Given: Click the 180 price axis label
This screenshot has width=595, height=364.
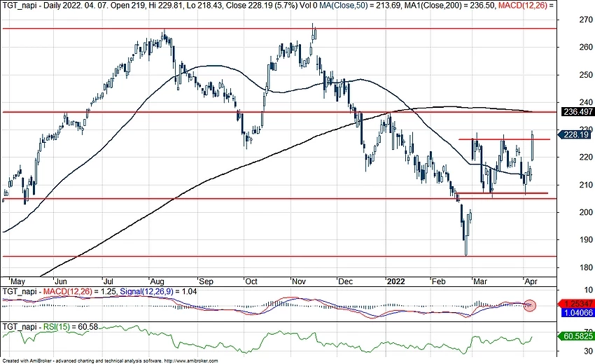Looking at the screenshot, I should pos(585,267).
